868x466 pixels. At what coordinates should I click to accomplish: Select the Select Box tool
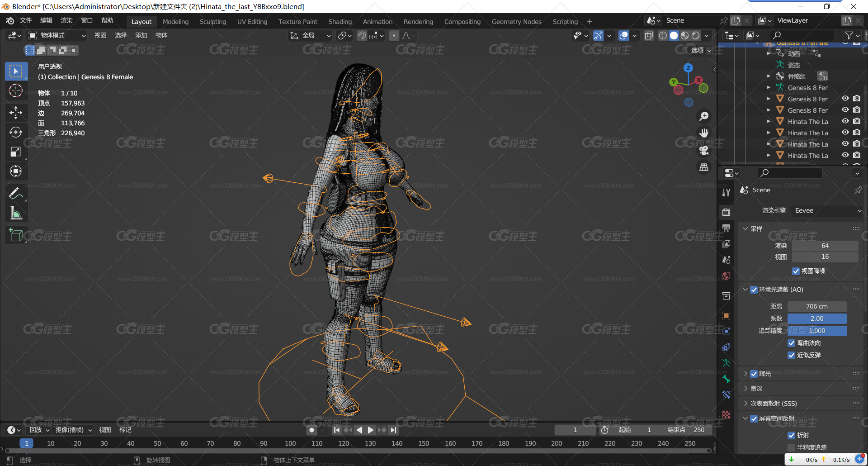point(16,71)
